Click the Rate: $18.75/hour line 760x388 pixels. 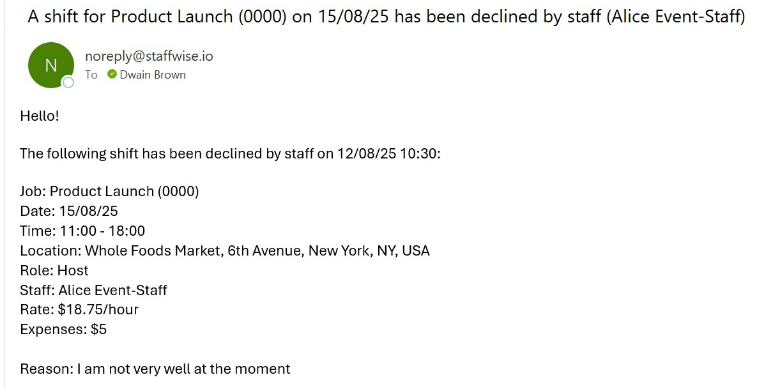[x=79, y=310]
